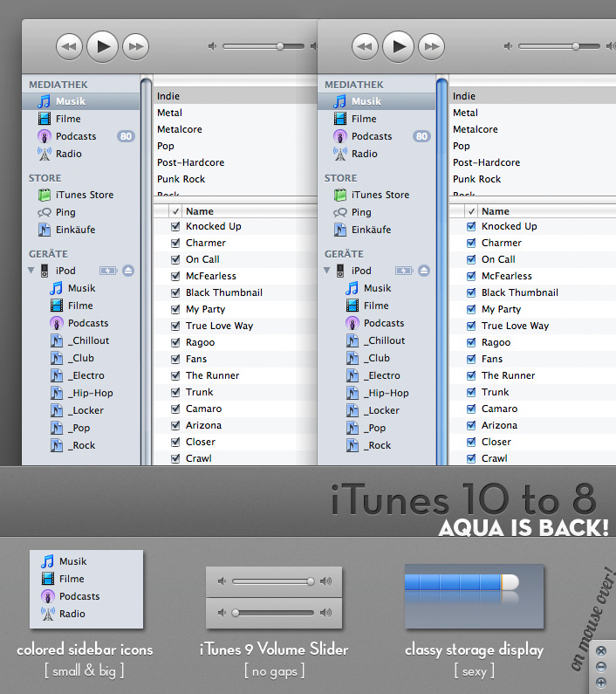
Task: Uncheck Charmer in left window
Action: coord(175,243)
